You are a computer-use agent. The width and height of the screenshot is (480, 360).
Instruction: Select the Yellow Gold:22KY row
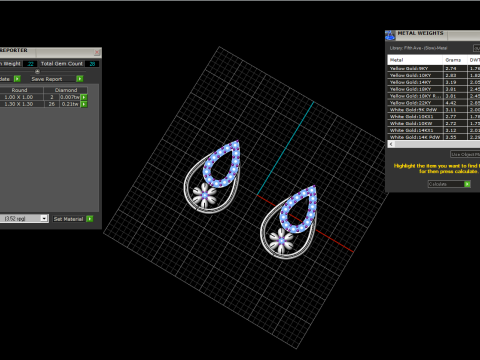click(434, 103)
